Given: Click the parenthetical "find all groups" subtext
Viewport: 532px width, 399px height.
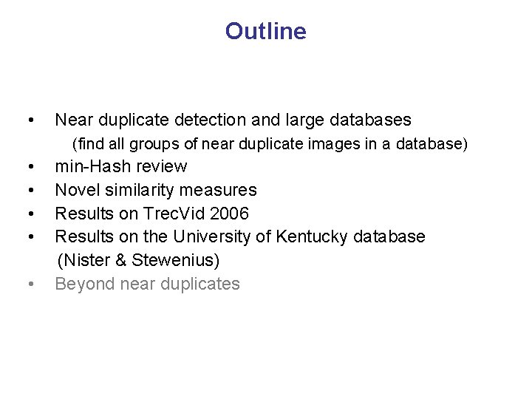Looking at the screenshot, I should pos(270,143).
